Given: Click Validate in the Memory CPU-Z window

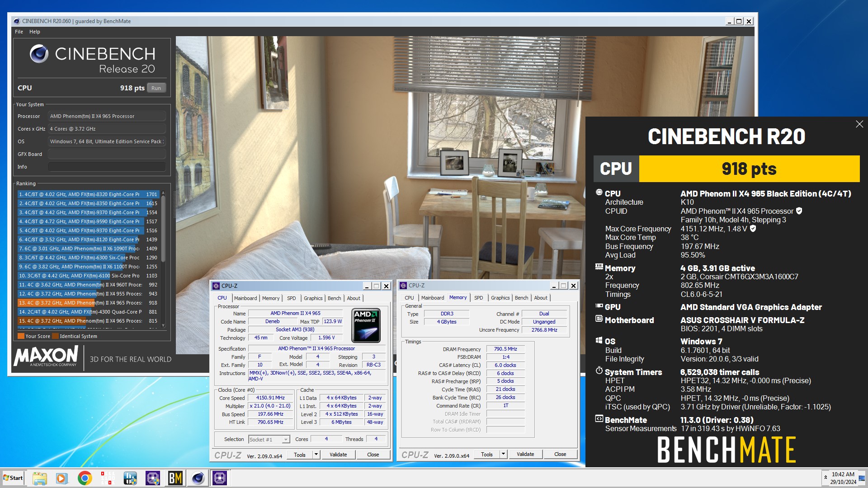Looking at the screenshot, I should click(525, 455).
